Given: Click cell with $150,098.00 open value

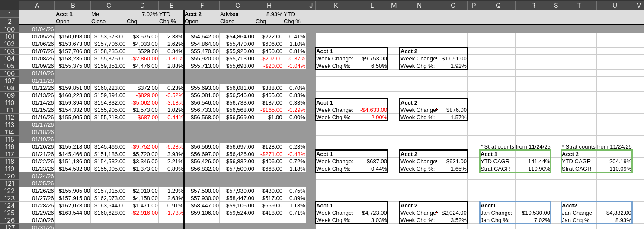Looking at the screenshot, I should click(73, 37).
